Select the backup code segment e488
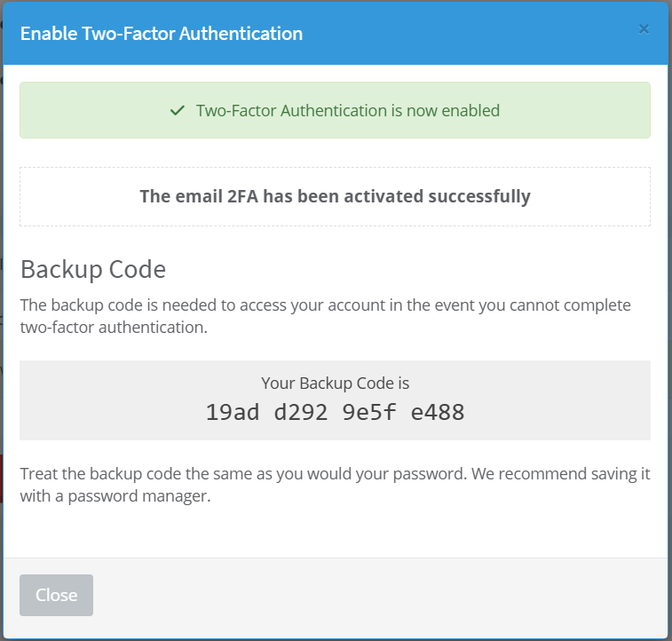 [x=438, y=412]
